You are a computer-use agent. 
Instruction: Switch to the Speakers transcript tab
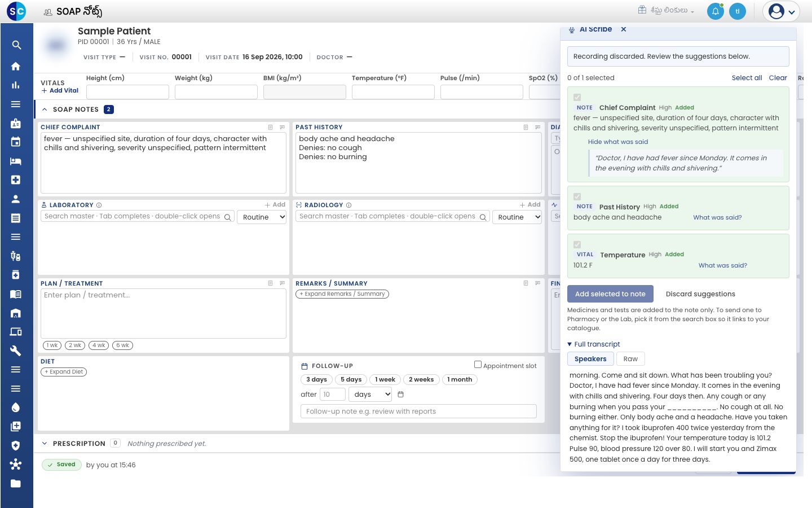590,359
